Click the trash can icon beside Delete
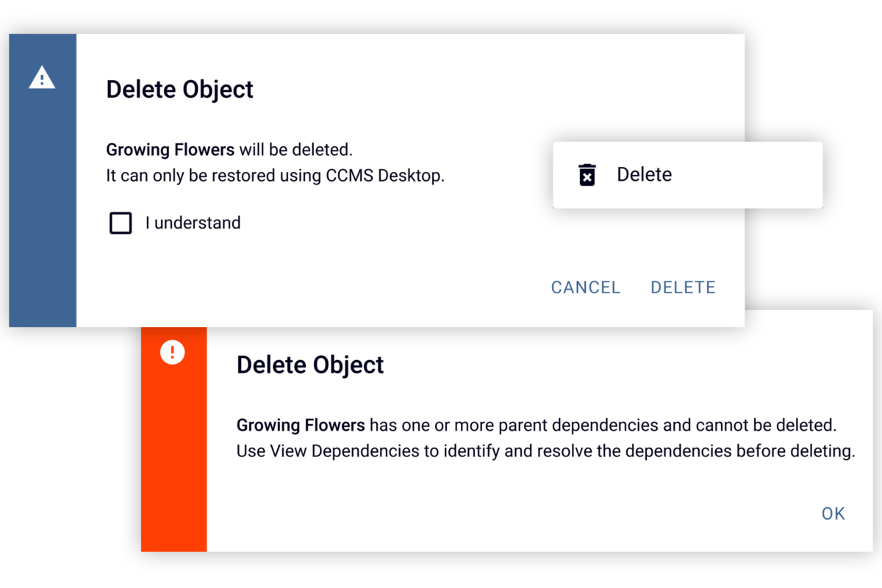 pos(587,175)
